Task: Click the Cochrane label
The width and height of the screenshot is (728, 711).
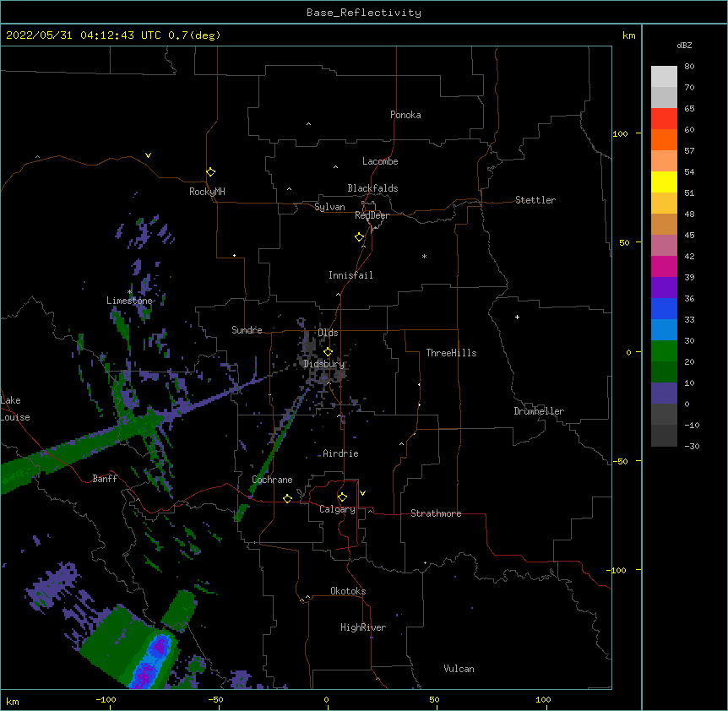Action: (272, 480)
